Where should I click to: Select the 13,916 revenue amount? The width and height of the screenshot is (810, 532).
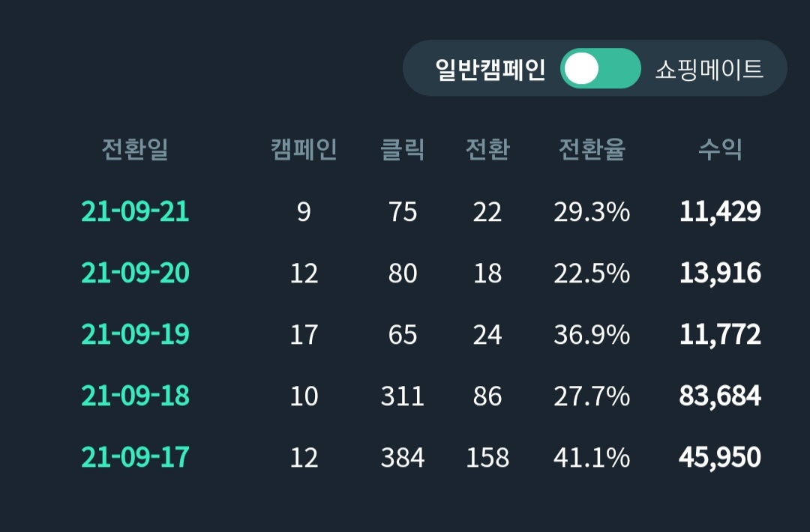click(720, 273)
